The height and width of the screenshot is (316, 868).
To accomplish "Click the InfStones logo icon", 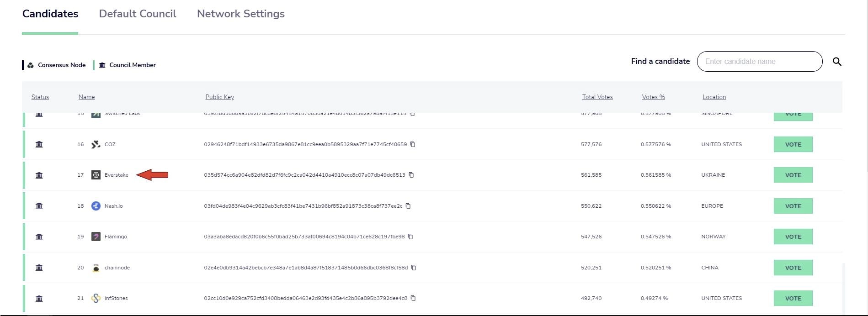I will tap(96, 298).
